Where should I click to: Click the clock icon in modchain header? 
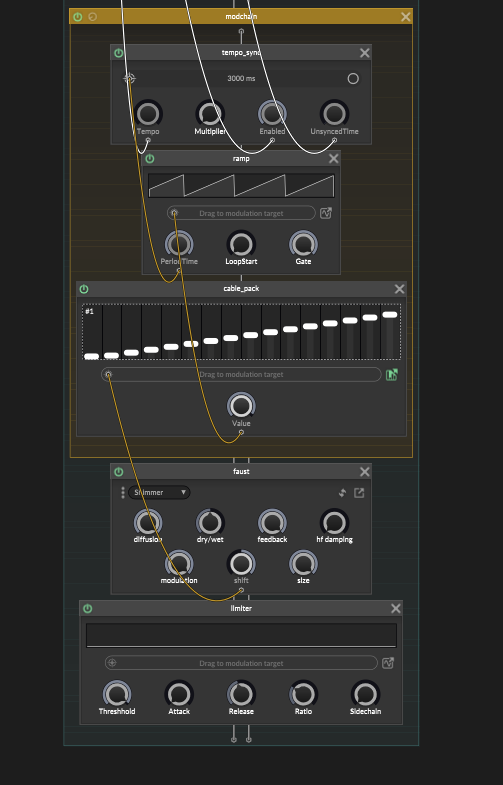point(93,17)
